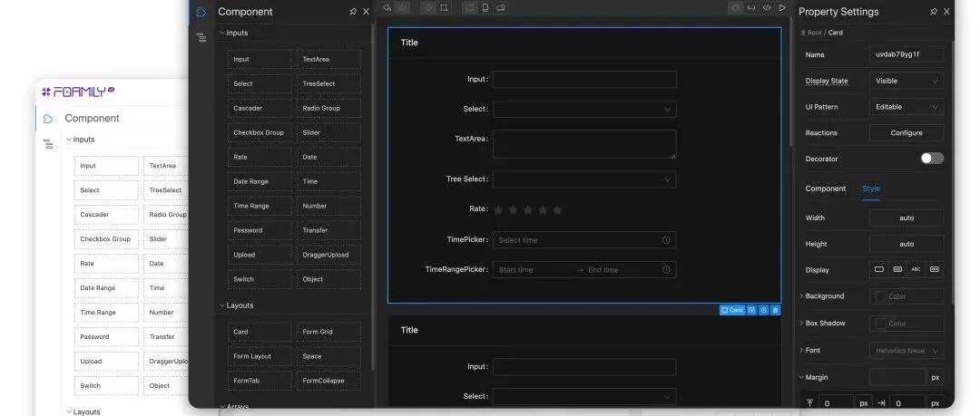Select the Cascader component in dark panel
The image size is (980, 416).
pyautogui.click(x=260, y=108)
